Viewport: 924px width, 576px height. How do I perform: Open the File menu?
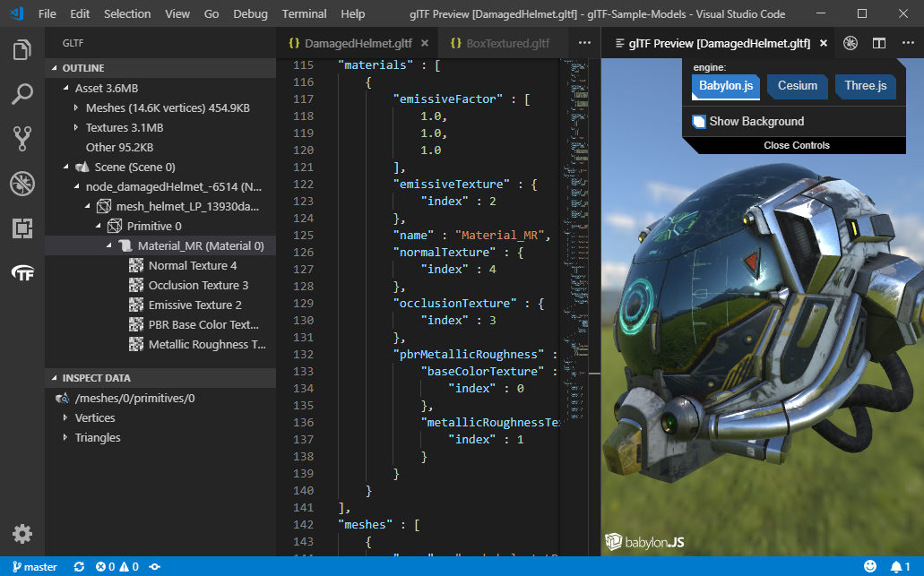(47, 13)
